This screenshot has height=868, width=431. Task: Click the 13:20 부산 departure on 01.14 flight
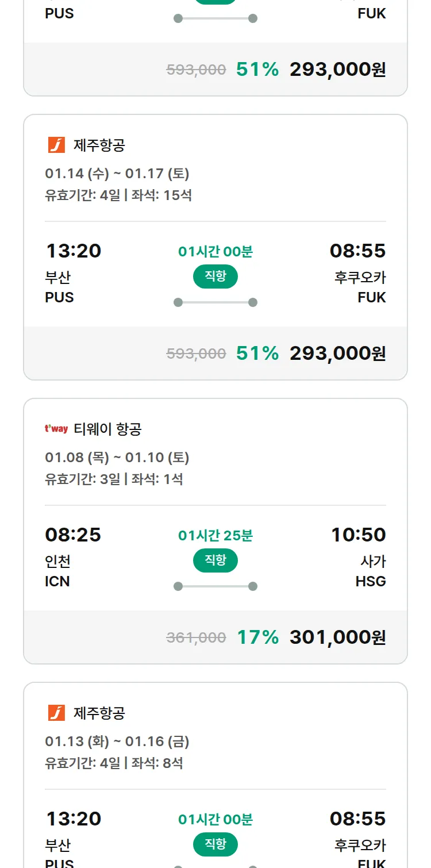click(x=73, y=251)
